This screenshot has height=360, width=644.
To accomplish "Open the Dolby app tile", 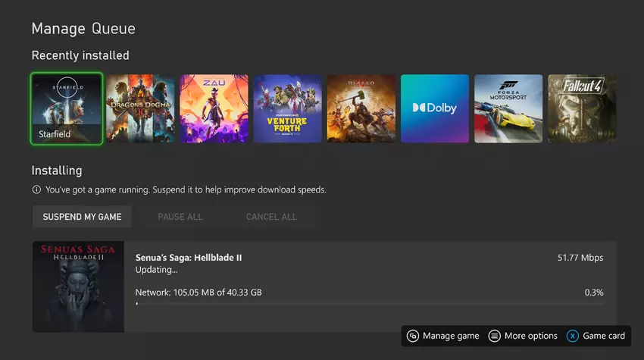I will coord(434,108).
